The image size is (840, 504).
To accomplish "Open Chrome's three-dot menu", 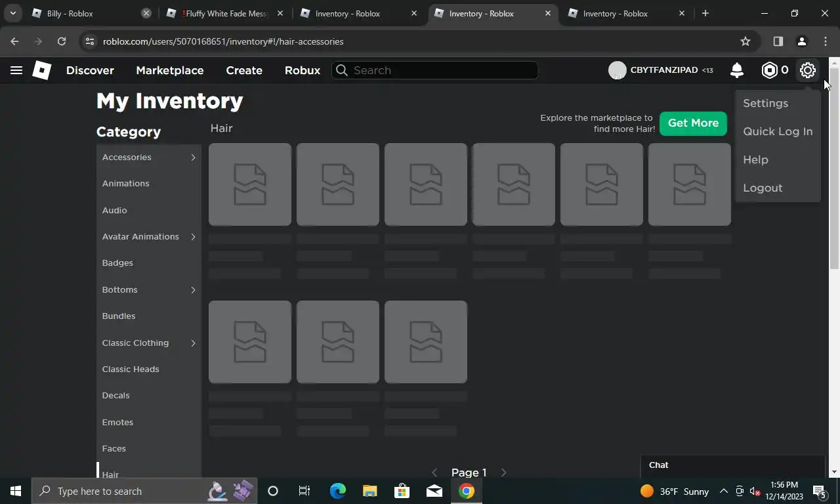I will pos(826,41).
